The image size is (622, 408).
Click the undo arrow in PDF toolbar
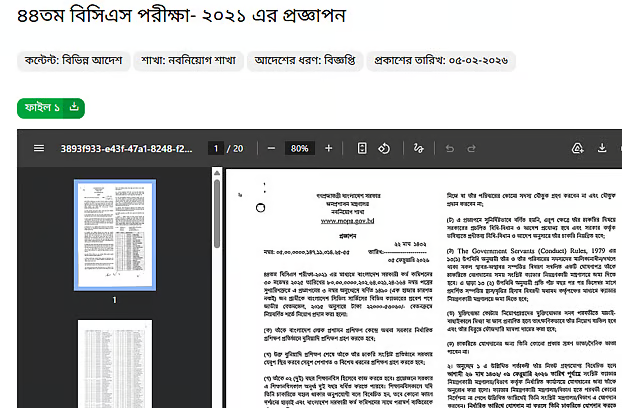pyautogui.click(x=449, y=148)
